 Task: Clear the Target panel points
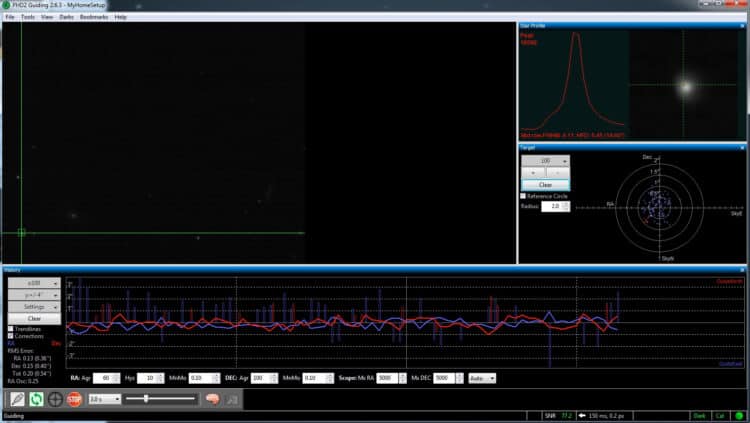pyautogui.click(x=545, y=185)
